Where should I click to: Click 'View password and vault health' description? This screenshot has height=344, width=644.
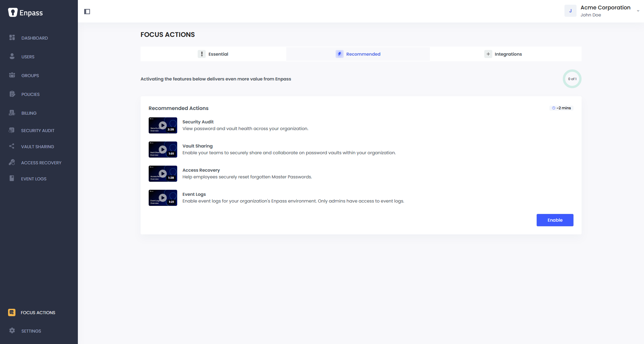[245, 128]
